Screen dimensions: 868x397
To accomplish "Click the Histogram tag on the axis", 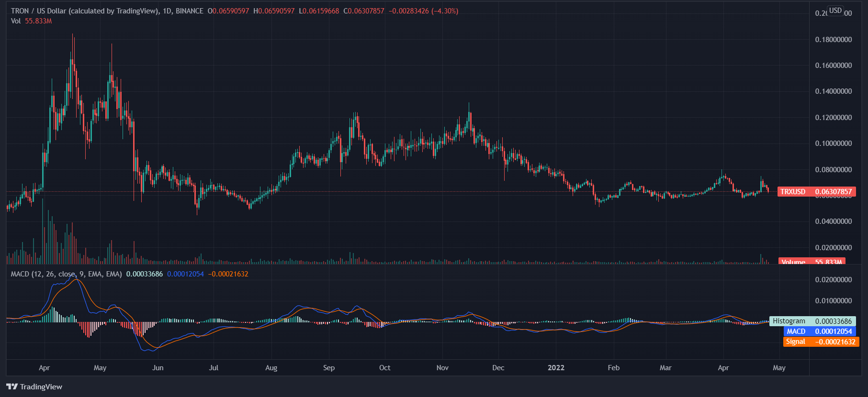I will pyautogui.click(x=812, y=321).
